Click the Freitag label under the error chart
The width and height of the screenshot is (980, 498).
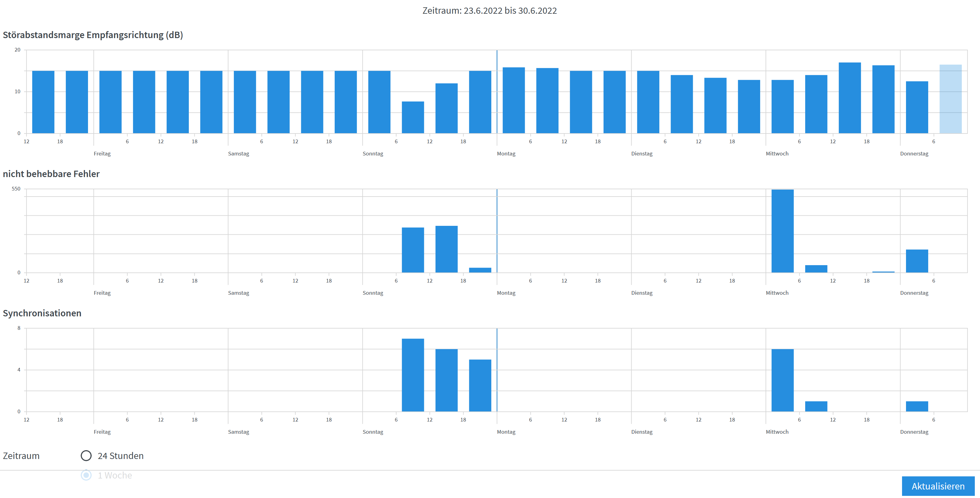102,293
